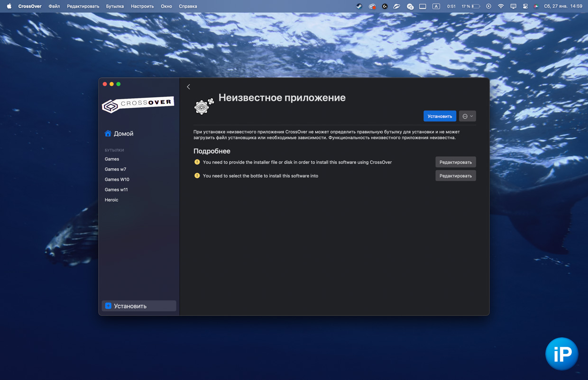Select the Games w11 bottle

116,190
